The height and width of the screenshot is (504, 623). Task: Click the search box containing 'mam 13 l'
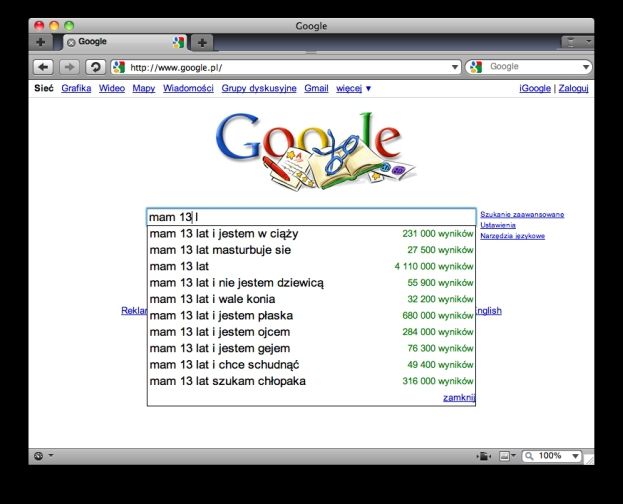click(x=311, y=217)
